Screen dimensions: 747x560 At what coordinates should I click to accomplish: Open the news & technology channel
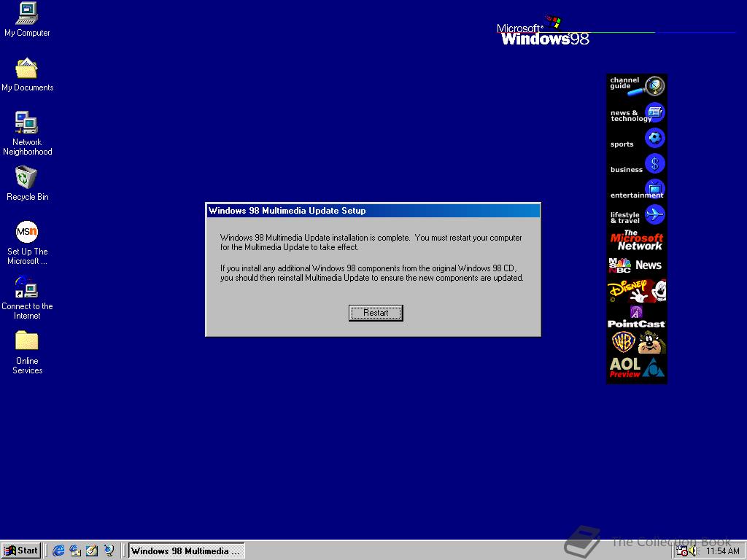click(x=636, y=113)
